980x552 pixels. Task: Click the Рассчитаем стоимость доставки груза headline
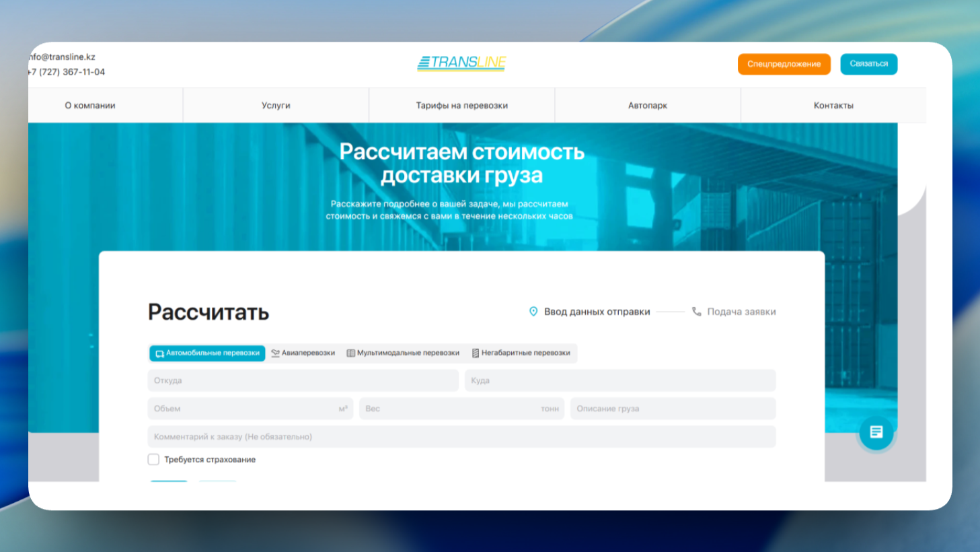point(462,164)
